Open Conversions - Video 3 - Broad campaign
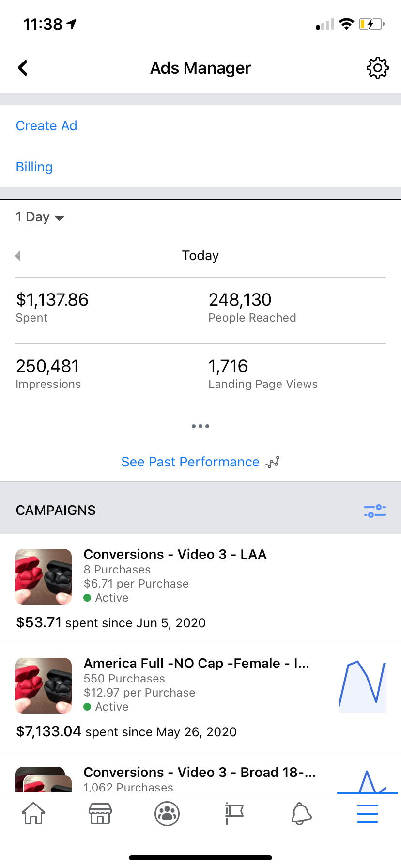Screen dimensions: 401x868 pyautogui.click(x=199, y=773)
